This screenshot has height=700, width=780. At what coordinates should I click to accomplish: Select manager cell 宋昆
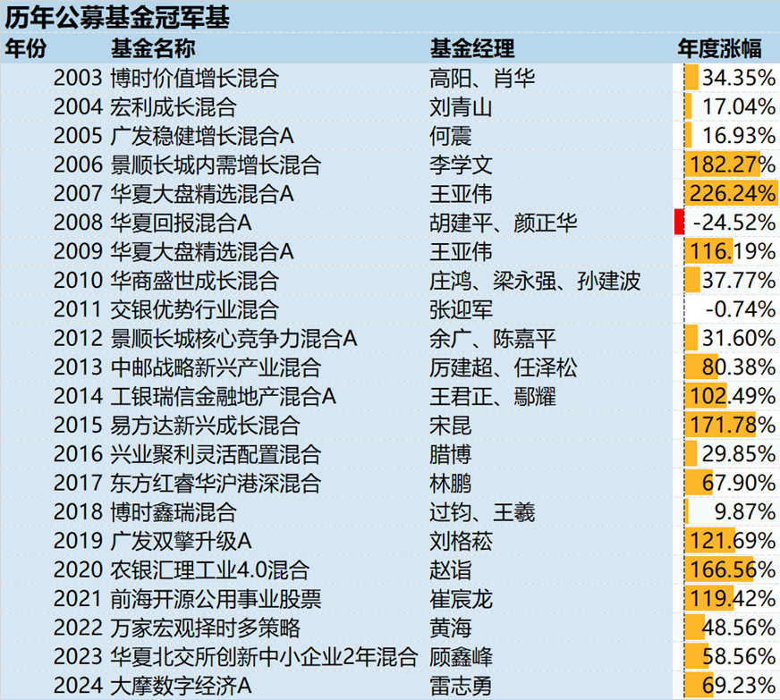(451, 425)
